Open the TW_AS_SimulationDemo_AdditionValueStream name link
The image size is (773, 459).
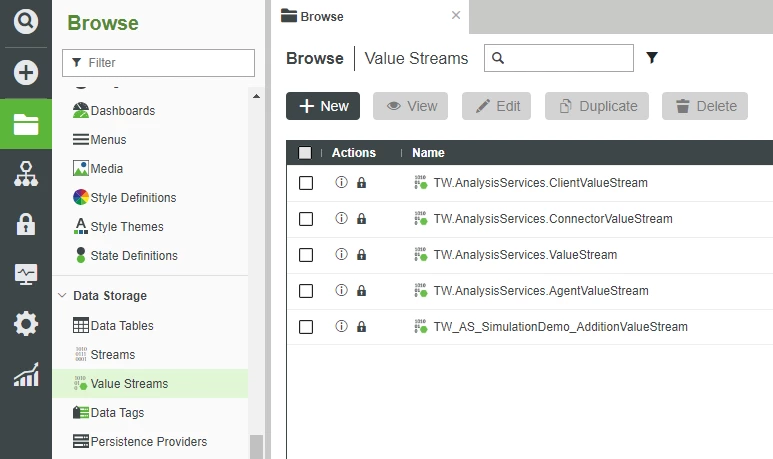tap(561, 327)
